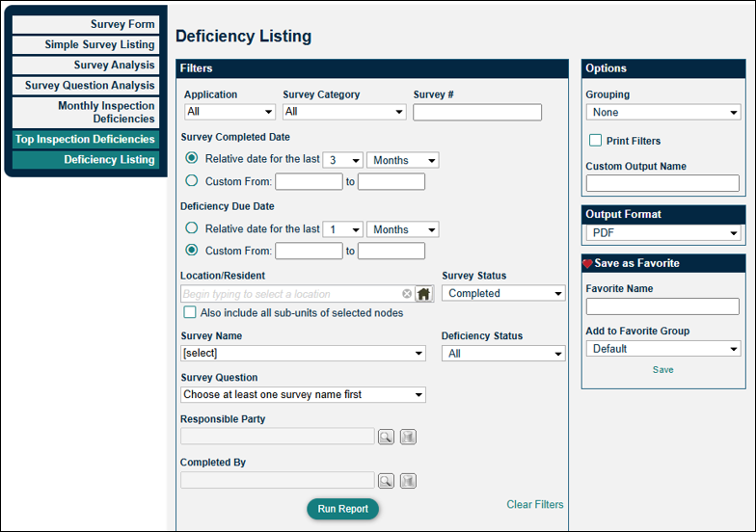Open Completed By search magnifier
Screen dimensions: 756x532
point(386,480)
